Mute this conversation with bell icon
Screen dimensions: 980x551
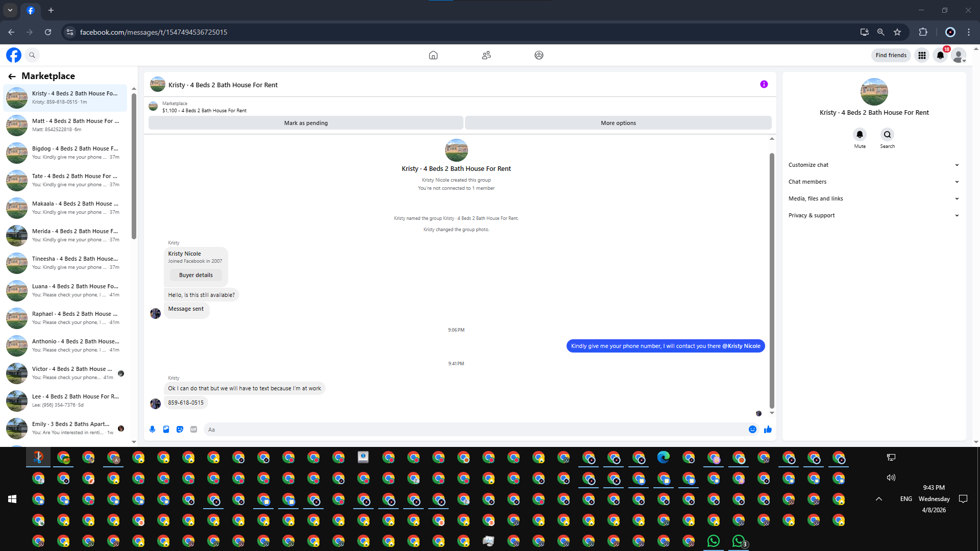[860, 135]
